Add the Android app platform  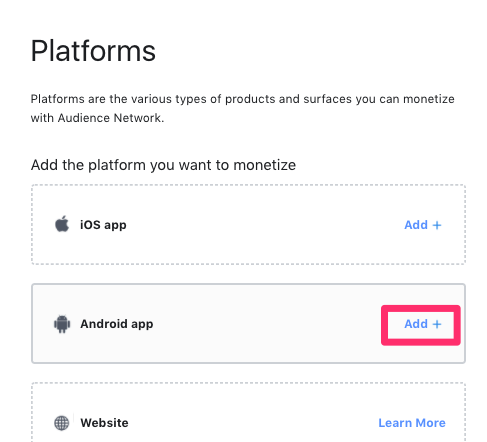click(423, 324)
